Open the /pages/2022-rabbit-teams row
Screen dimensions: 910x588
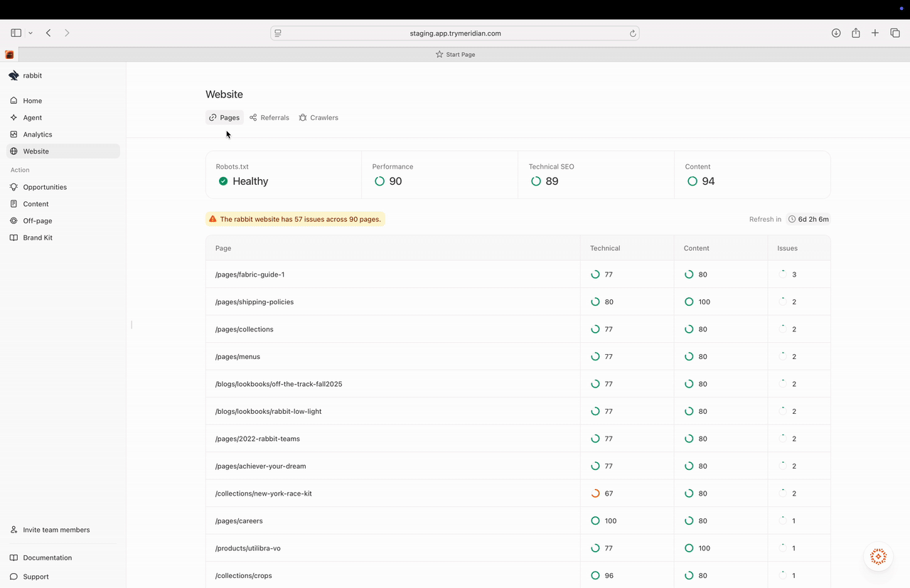[518, 439]
